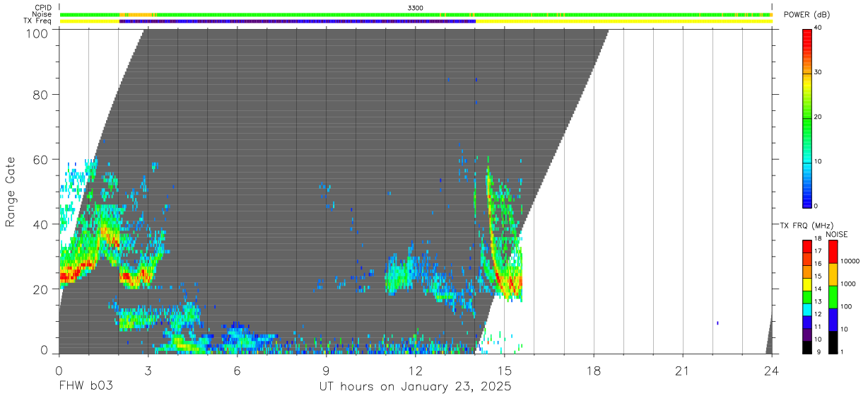Pick the purple 10–11 MHz swatch in TX FRQ legend
This screenshot has width=868, height=401.
807,335
